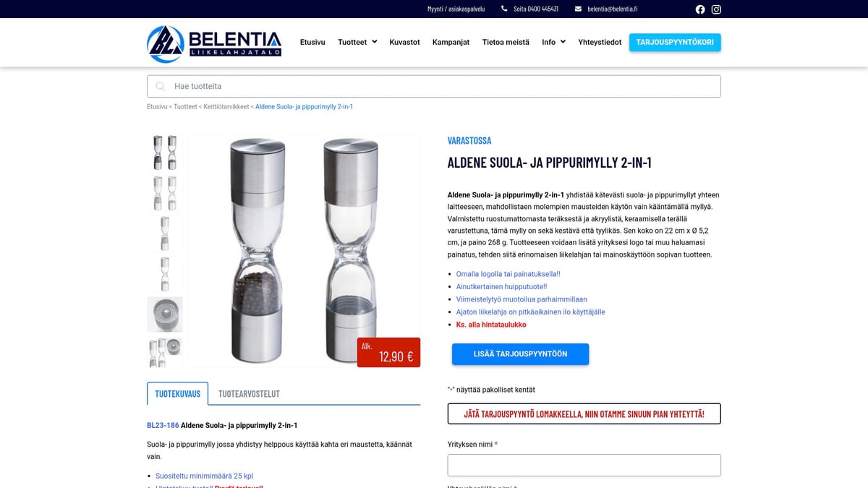The image size is (868, 488).
Task: Open Keittiötarvikkeet breadcrumb link
Action: (226, 107)
